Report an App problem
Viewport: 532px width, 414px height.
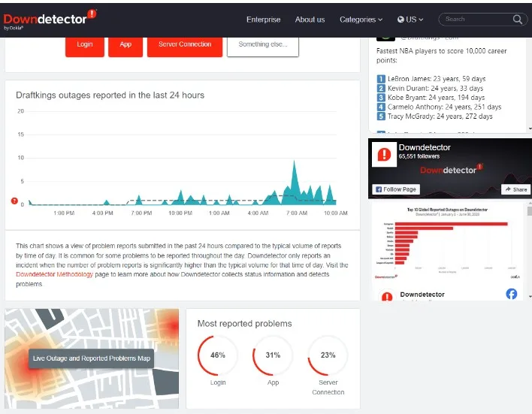point(125,46)
